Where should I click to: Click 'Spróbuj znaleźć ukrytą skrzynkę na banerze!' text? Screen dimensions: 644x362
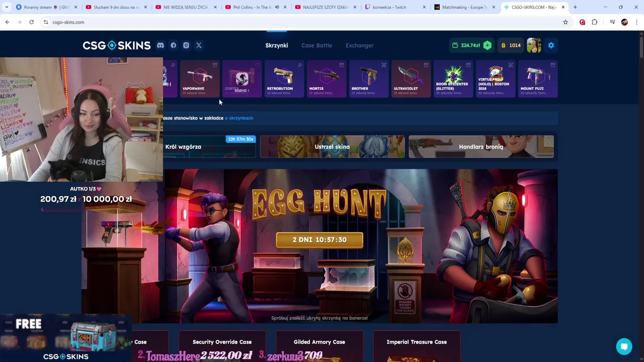point(319,318)
